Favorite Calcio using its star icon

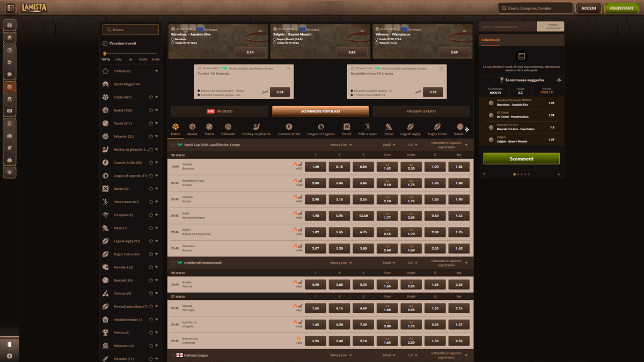151,97
